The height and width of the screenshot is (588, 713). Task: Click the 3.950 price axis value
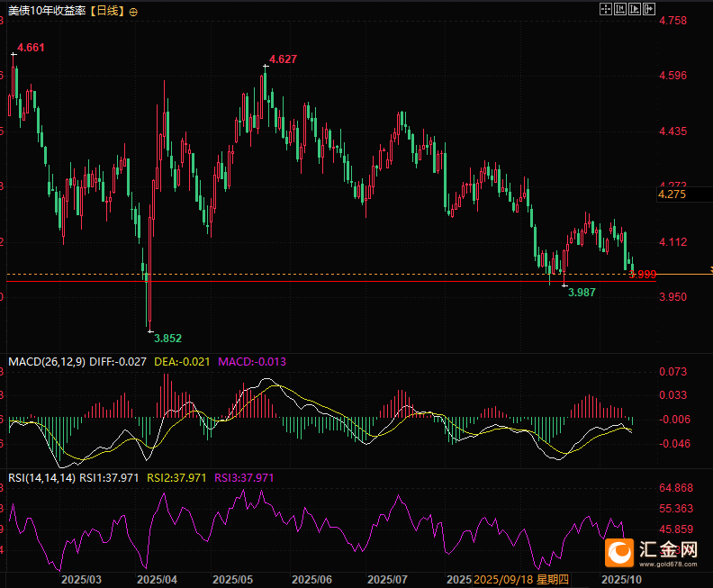(673, 297)
